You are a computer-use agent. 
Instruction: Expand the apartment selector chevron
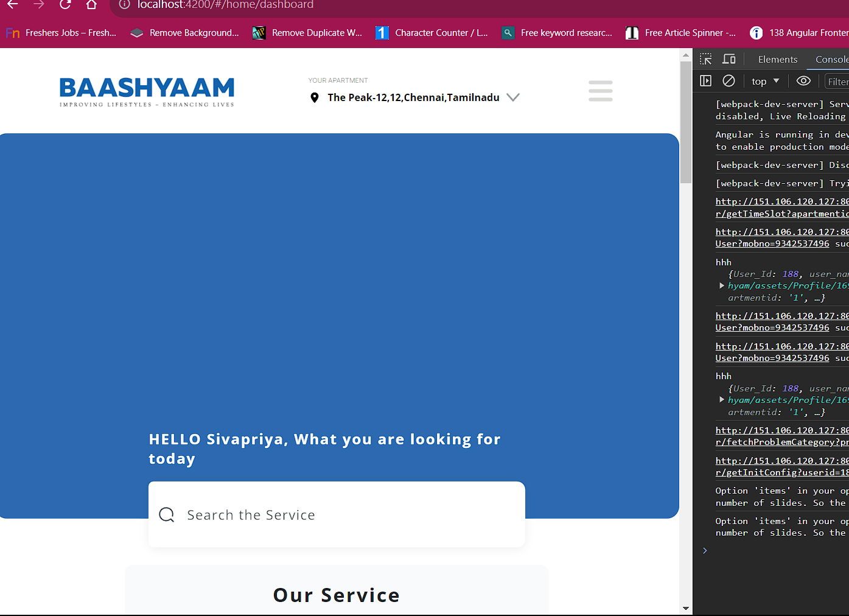click(513, 97)
